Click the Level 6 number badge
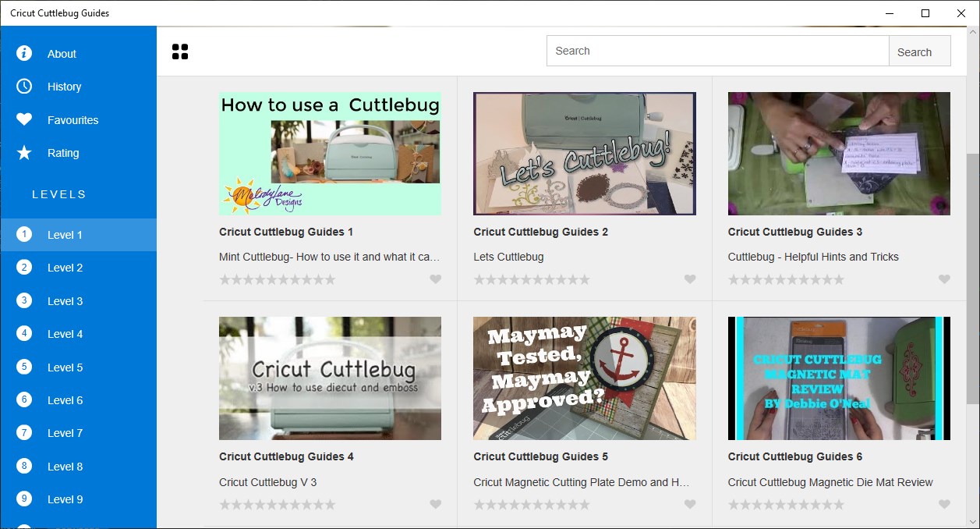 [x=24, y=399]
